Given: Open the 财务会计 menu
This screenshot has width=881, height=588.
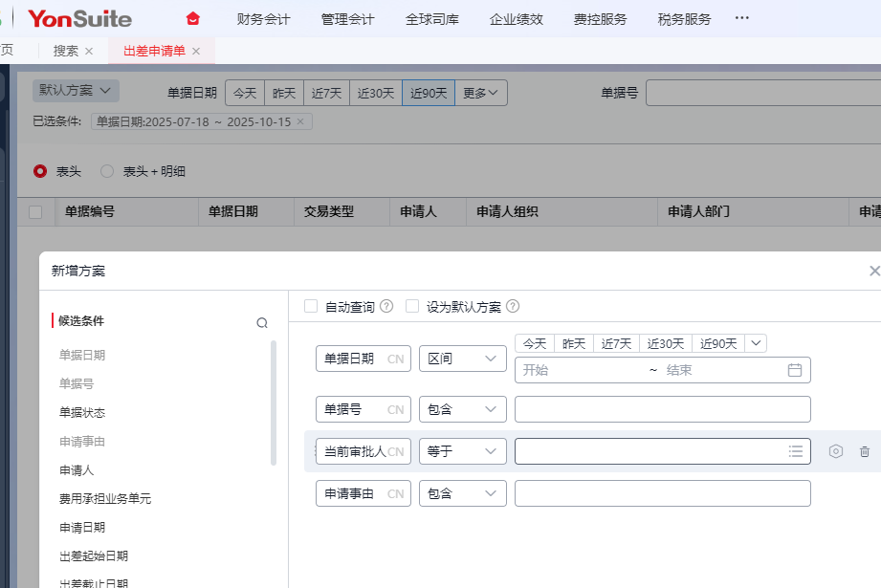Looking at the screenshot, I should pos(263,19).
